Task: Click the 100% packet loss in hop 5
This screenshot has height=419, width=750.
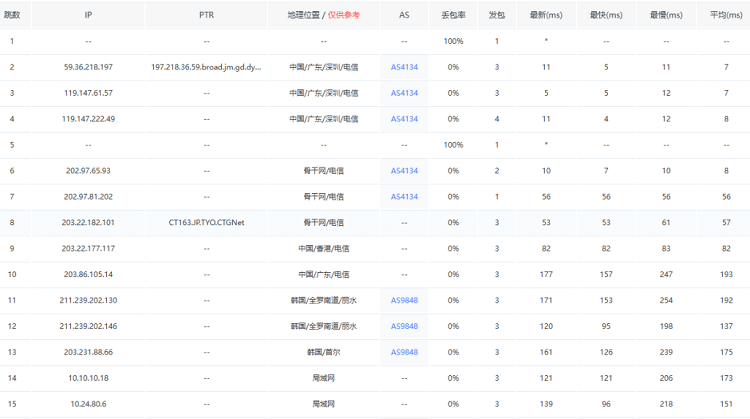Action: [453, 145]
